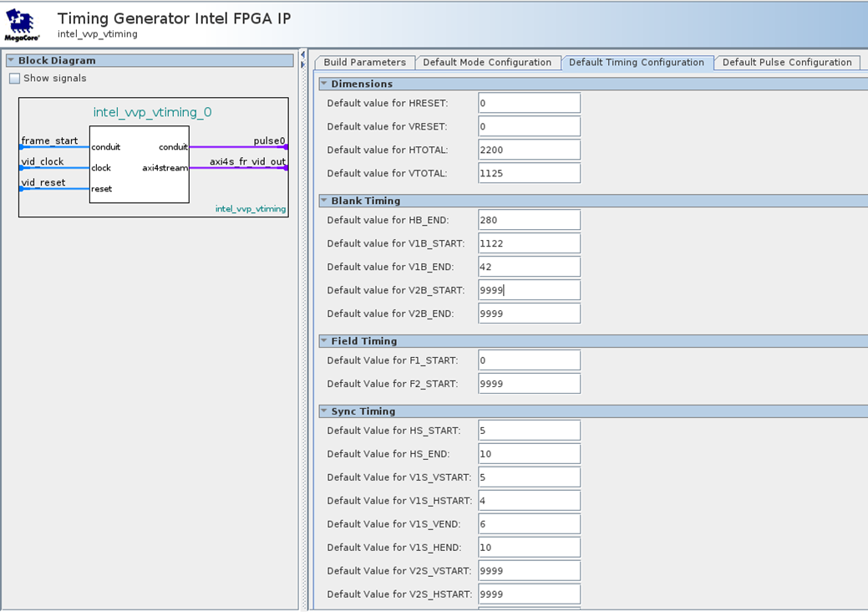This screenshot has height=612, width=868.
Task: Select the Default Timing Configuration tab
Action: pos(636,63)
